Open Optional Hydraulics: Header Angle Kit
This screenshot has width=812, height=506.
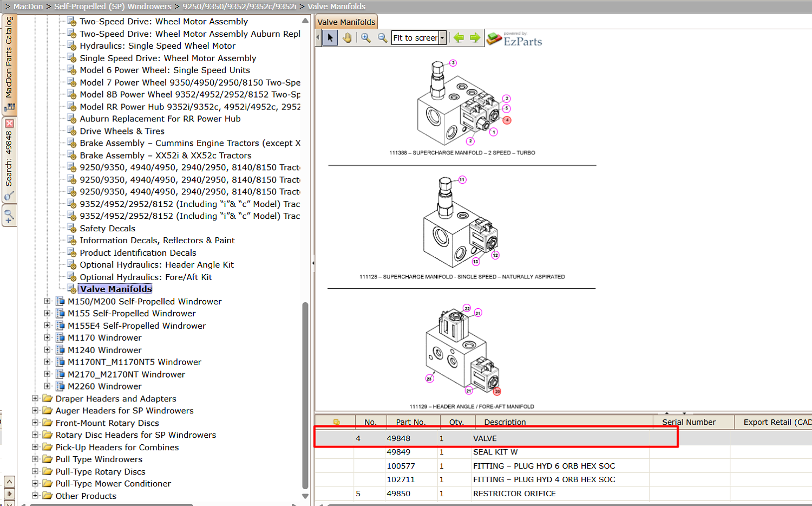[157, 264]
